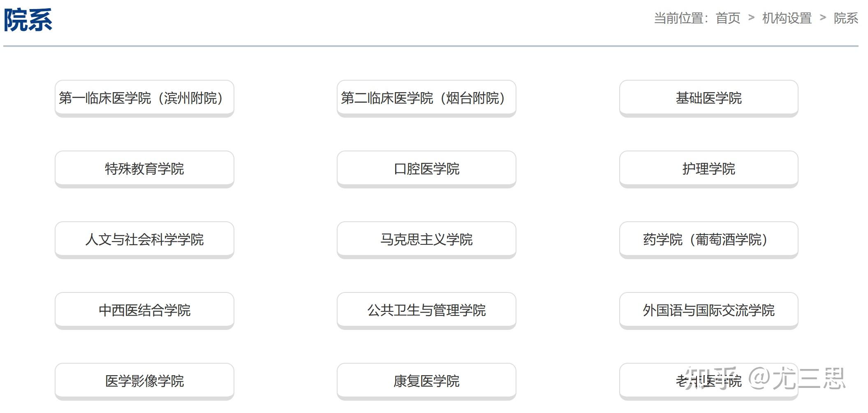Click the 院系 breadcrumb item
This screenshot has width=868, height=413.
pos(845,18)
